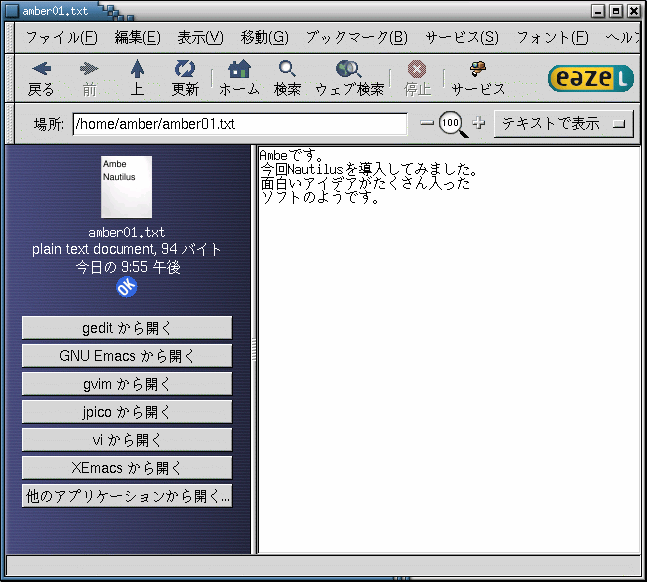Click the gedit から開く button

[127, 328]
